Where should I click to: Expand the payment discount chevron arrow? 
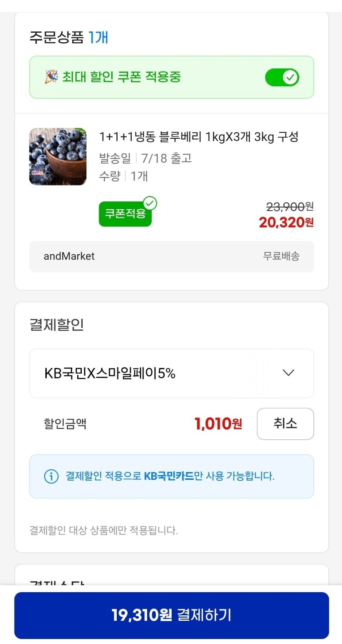(x=288, y=373)
